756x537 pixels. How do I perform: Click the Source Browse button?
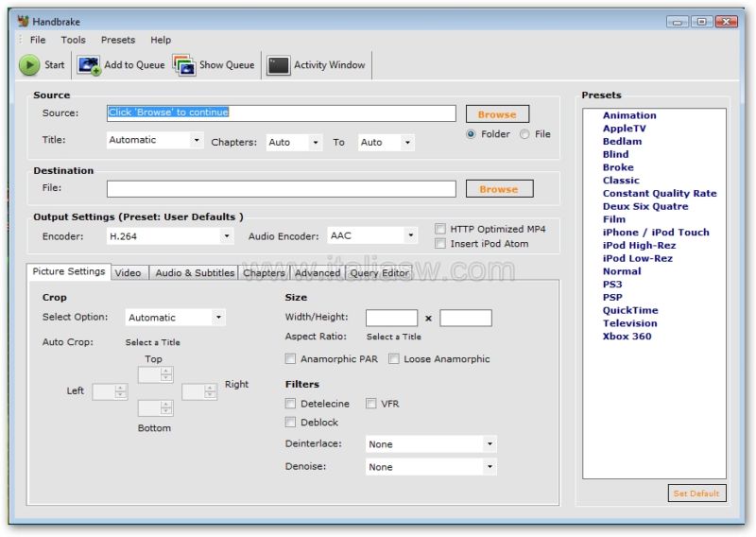[497, 114]
